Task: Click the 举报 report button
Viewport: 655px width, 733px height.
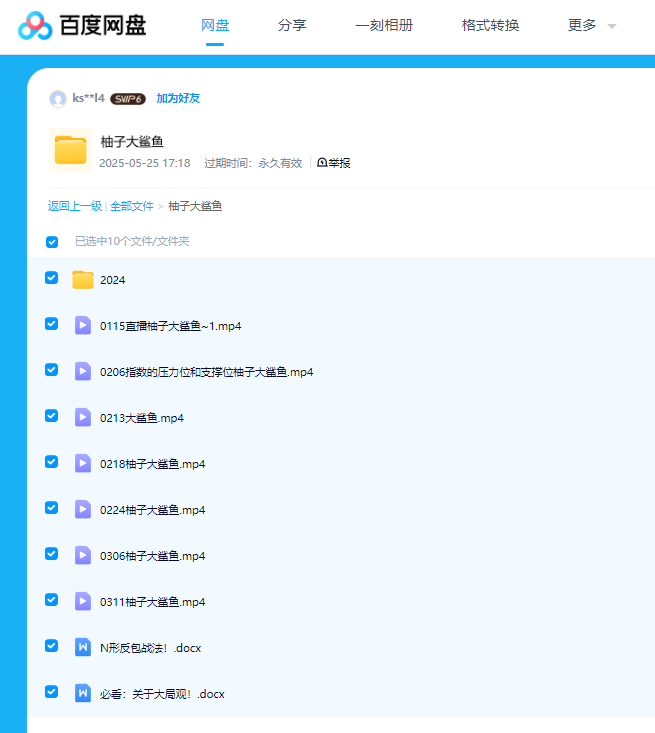Action: point(334,163)
